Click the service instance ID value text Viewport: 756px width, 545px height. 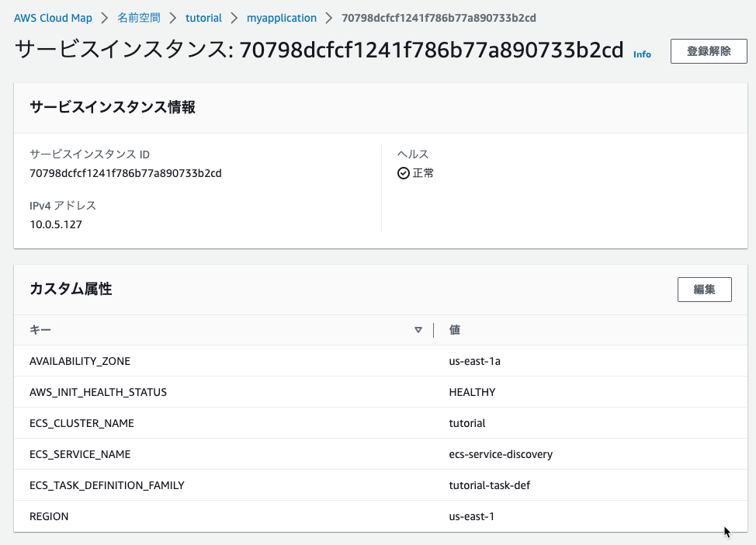tap(126, 174)
